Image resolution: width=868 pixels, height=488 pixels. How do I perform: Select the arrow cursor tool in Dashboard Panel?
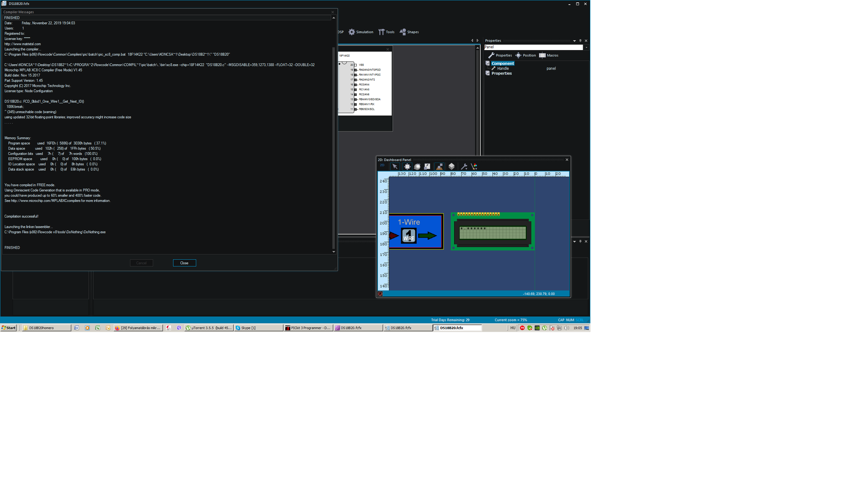click(395, 167)
